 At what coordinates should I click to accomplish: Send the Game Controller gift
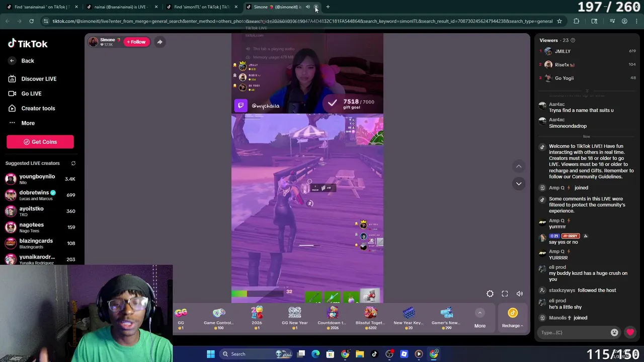(x=218, y=318)
